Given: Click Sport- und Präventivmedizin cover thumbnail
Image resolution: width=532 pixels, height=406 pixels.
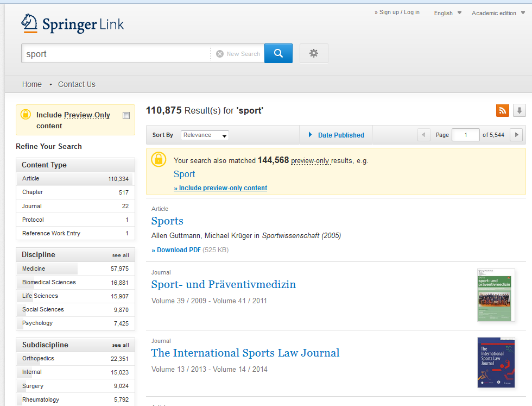Looking at the screenshot, I should (496, 295).
